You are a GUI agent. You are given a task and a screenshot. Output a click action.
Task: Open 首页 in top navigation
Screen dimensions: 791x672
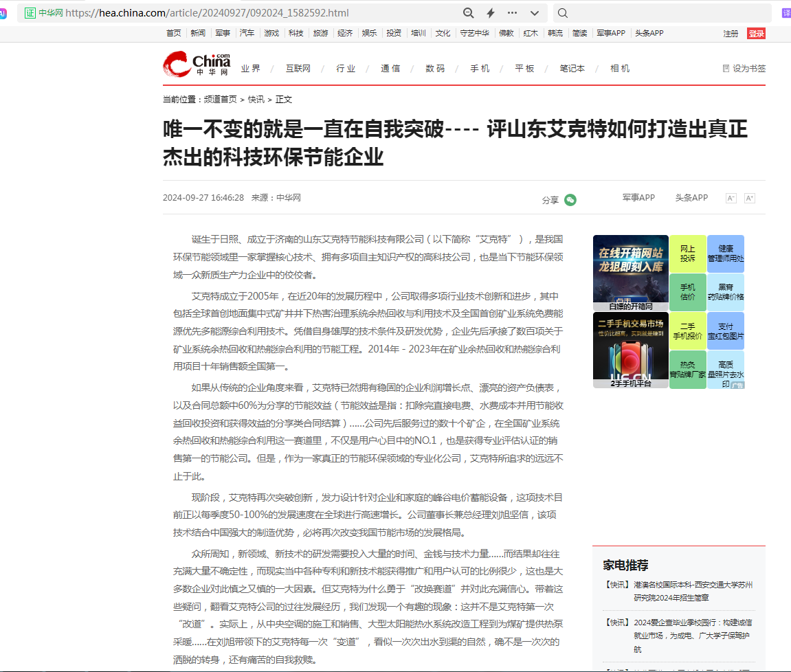pyautogui.click(x=174, y=33)
